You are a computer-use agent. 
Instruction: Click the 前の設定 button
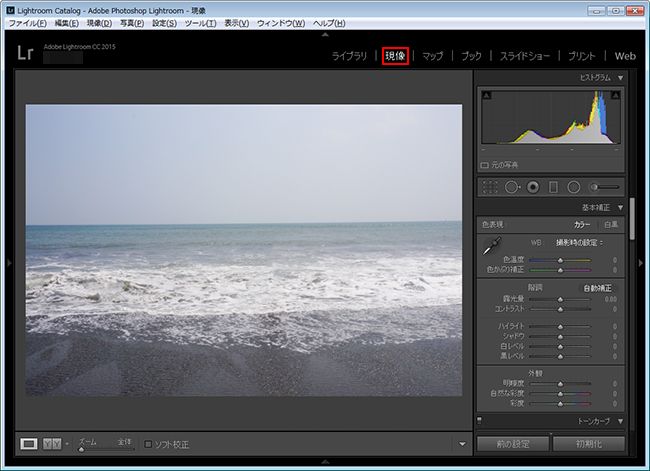pyautogui.click(x=513, y=444)
